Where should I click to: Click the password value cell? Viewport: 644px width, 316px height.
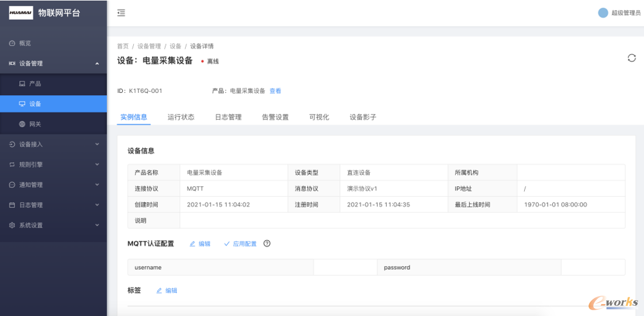593,267
